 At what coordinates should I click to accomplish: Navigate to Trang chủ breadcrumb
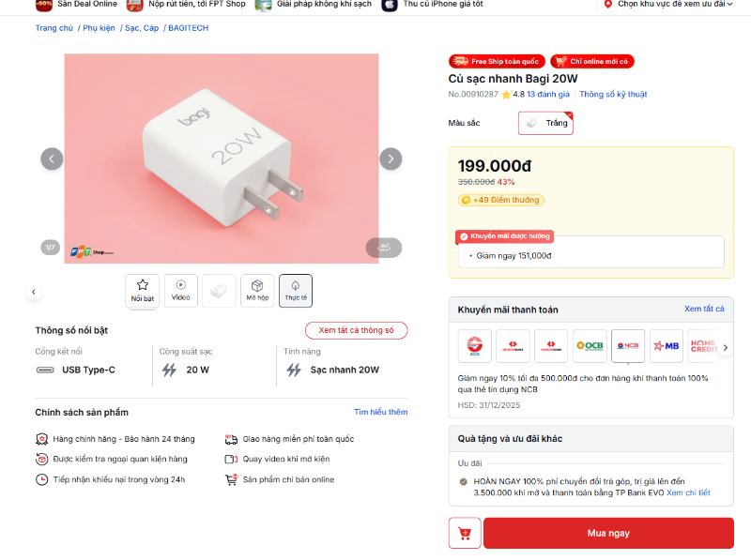49,27
